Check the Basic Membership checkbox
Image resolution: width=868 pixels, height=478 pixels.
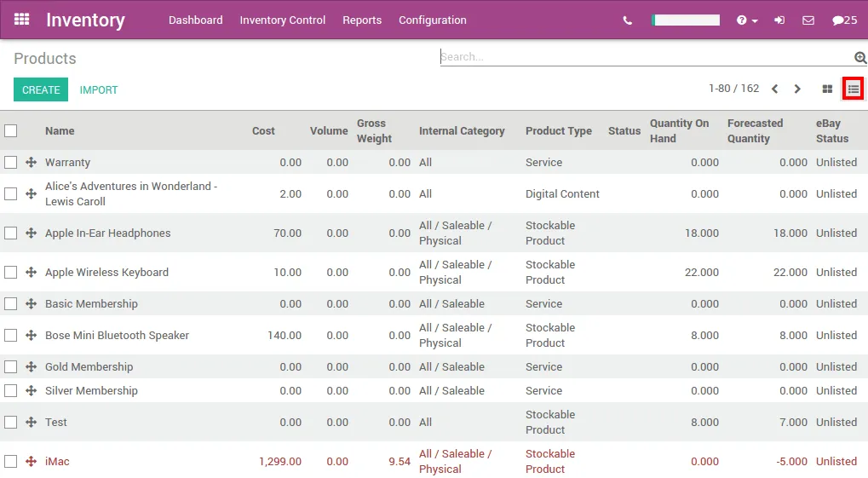[10, 304]
